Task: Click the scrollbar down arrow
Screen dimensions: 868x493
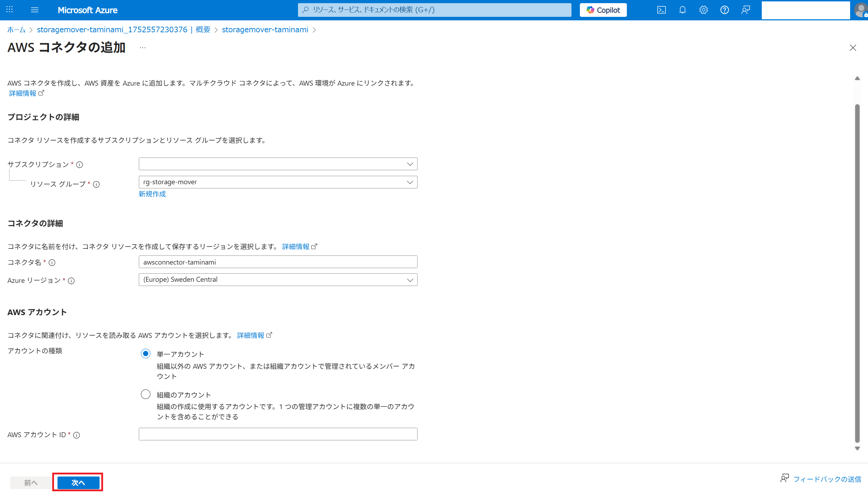Action: [x=857, y=448]
